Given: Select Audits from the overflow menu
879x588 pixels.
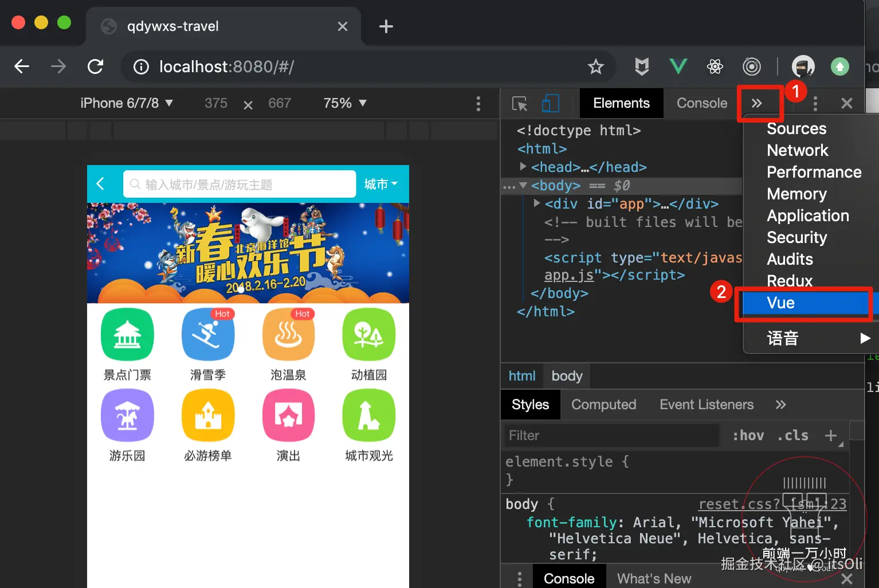Looking at the screenshot, I should pyautogui.click(x=790, y=259).
